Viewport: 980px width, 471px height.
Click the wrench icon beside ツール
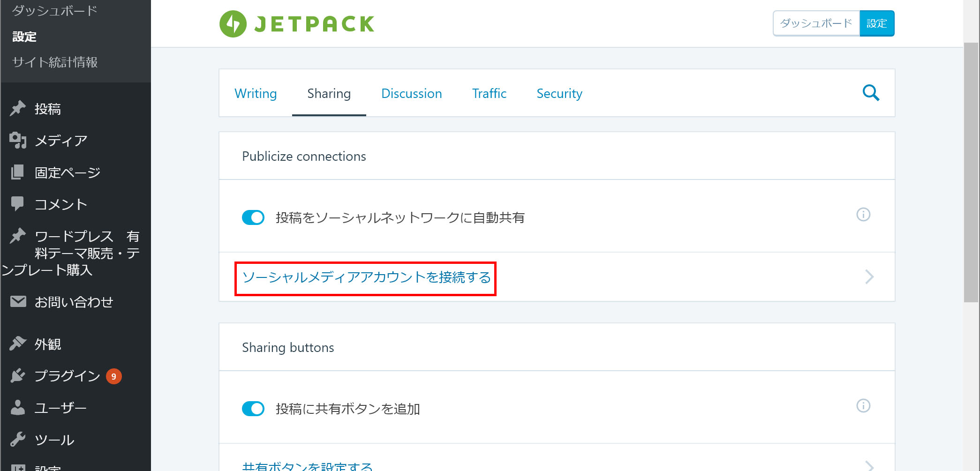click(x=18, y=439)
